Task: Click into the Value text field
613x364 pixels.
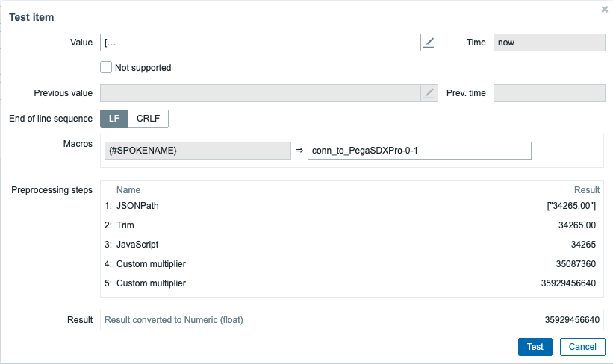Action: 260,43
